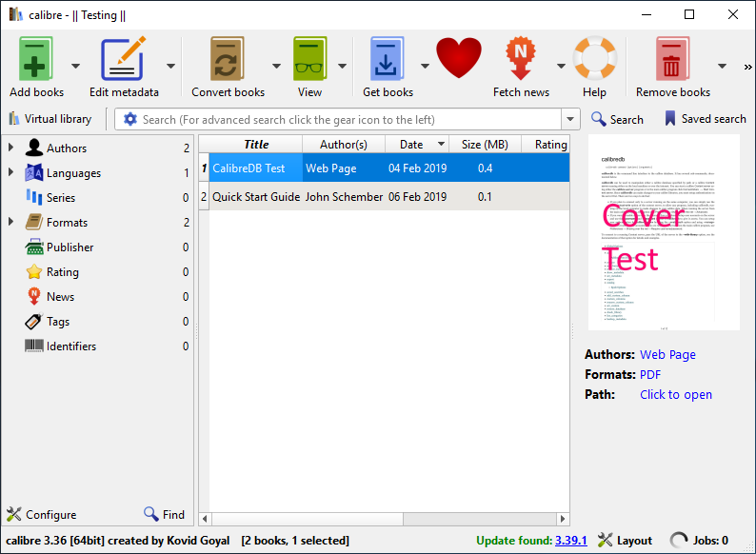Click the Web Page author link

point(667,355)
